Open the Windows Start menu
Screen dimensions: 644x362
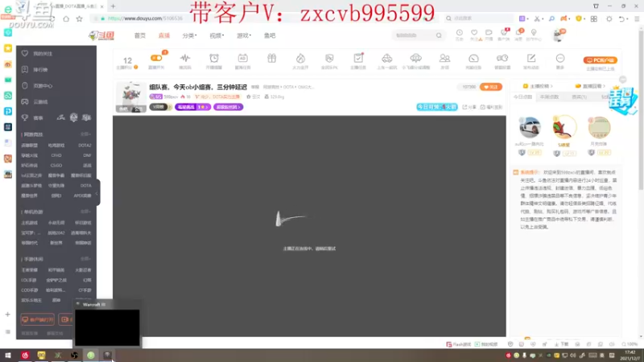click(7, 356)
